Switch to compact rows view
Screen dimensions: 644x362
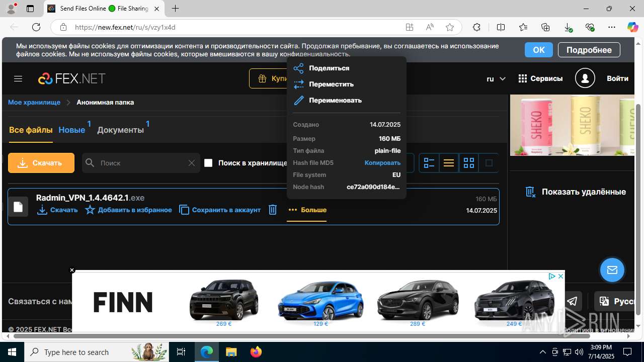click(449, 163)
